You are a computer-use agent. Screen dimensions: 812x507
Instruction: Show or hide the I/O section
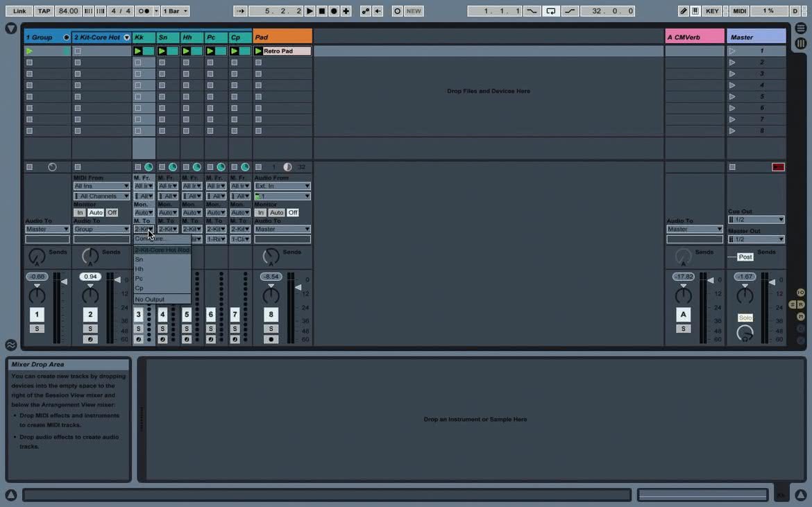point(801,292)
